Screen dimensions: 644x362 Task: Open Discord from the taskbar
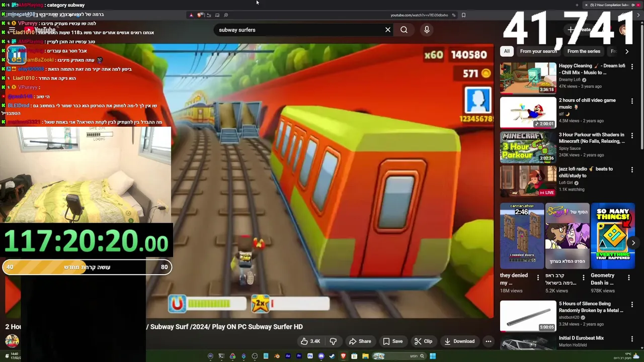[321, 356]
